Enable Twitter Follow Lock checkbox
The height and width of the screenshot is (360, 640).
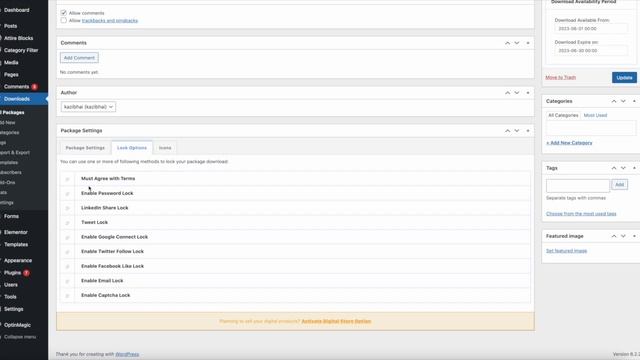[67, 252]
